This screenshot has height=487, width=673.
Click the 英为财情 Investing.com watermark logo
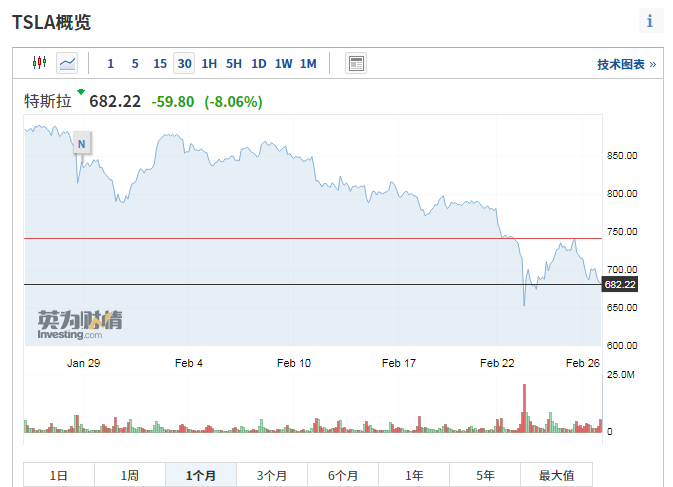(x=79, y=325)
